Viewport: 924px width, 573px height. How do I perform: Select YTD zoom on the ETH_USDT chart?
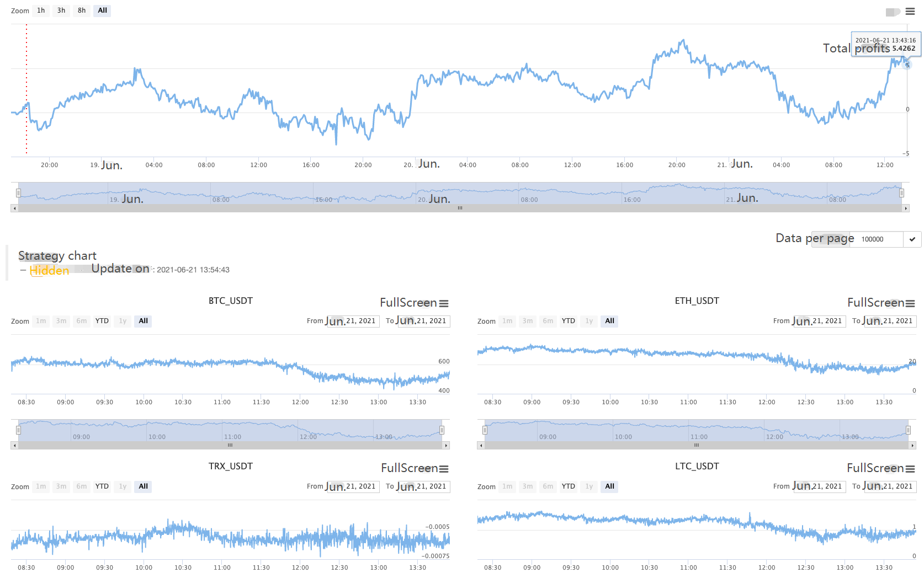569,321
